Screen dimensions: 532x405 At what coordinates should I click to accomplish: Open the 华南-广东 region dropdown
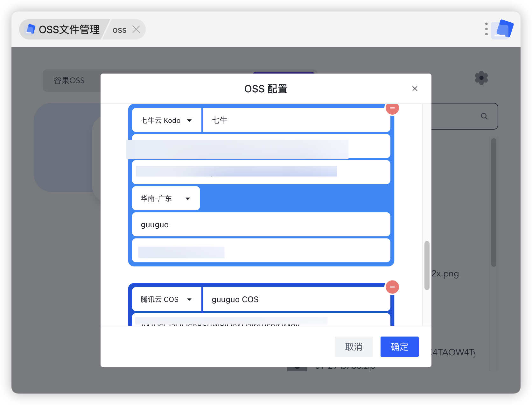(166, 198)
